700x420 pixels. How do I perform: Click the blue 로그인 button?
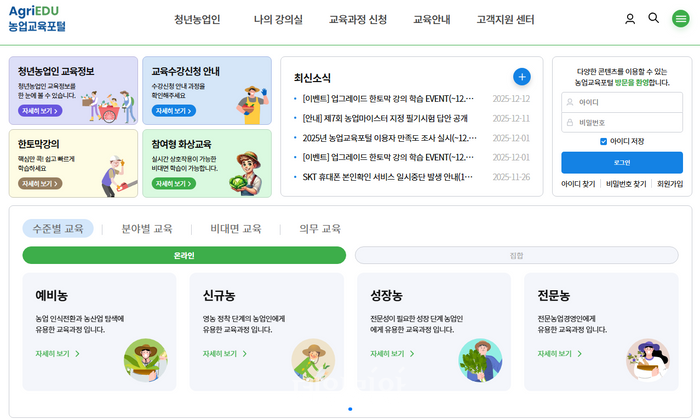(621, 162)
